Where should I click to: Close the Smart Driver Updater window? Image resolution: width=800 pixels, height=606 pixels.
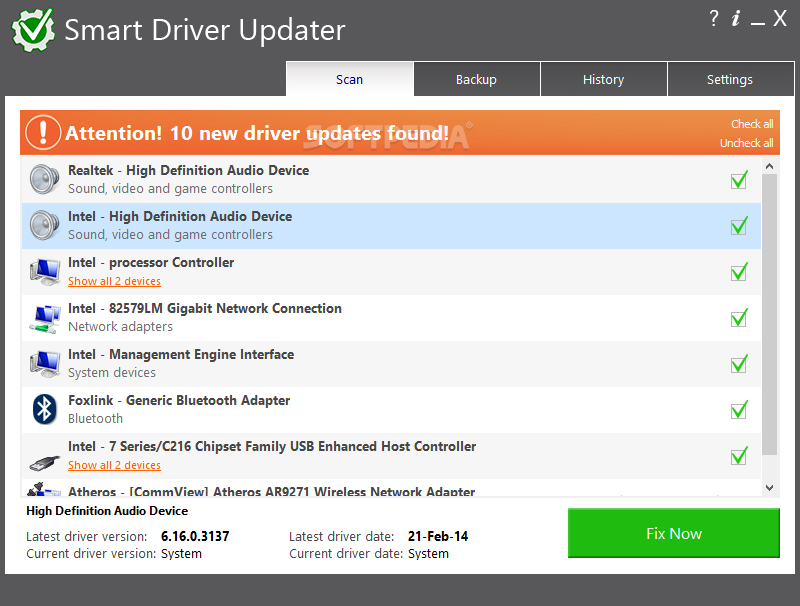click(780, 19)
